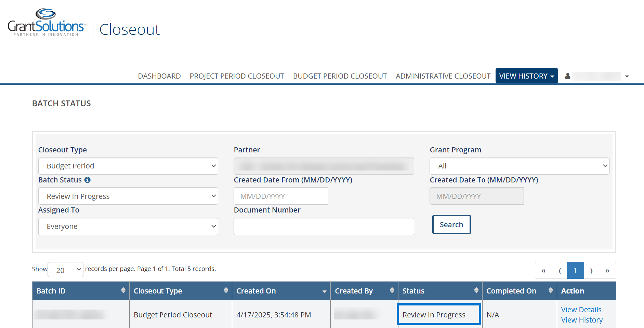Open the Assigned To dropdown
The width and height of the screenshot is (644, 328).
point(128,227)
